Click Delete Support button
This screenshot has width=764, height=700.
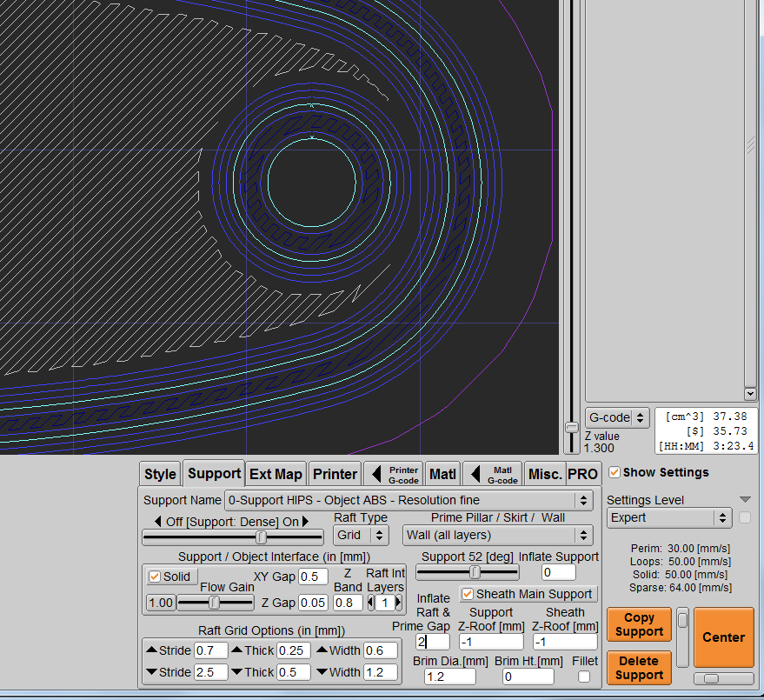639,668
